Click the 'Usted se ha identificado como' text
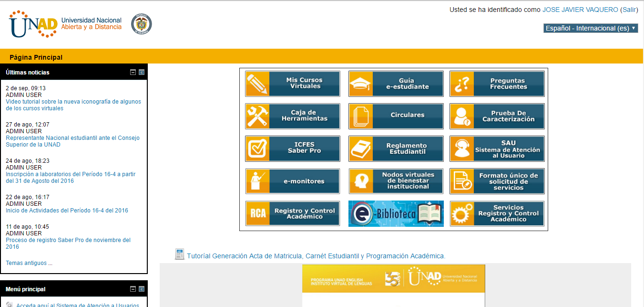Image resolution: width=644 pixels, height=307 pixels. [495, 10]
